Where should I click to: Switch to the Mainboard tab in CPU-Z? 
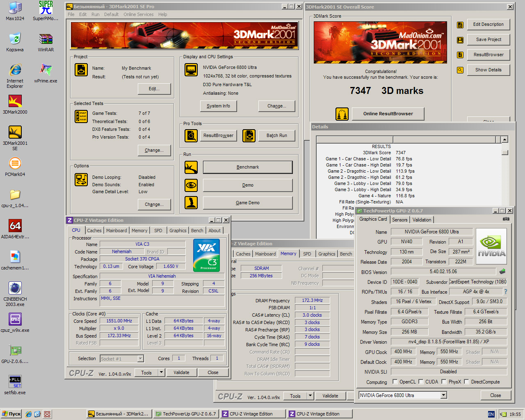click(x=116, y=231)
